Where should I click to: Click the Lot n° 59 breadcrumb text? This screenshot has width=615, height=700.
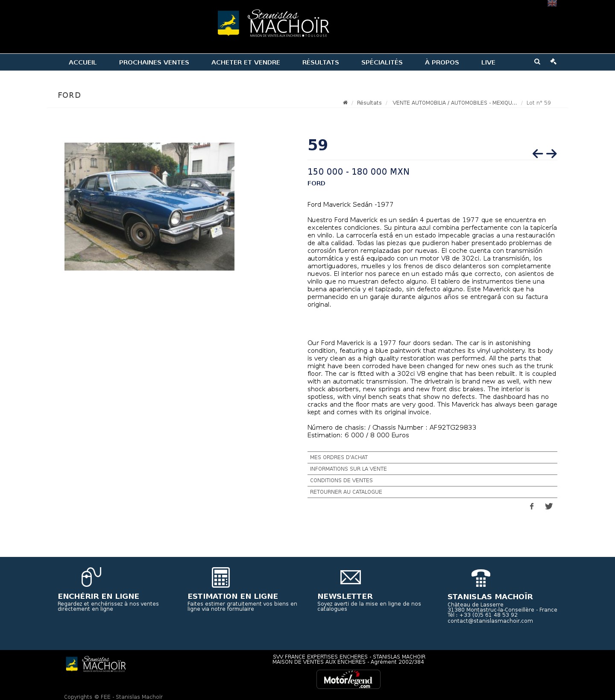click(539, 103)
